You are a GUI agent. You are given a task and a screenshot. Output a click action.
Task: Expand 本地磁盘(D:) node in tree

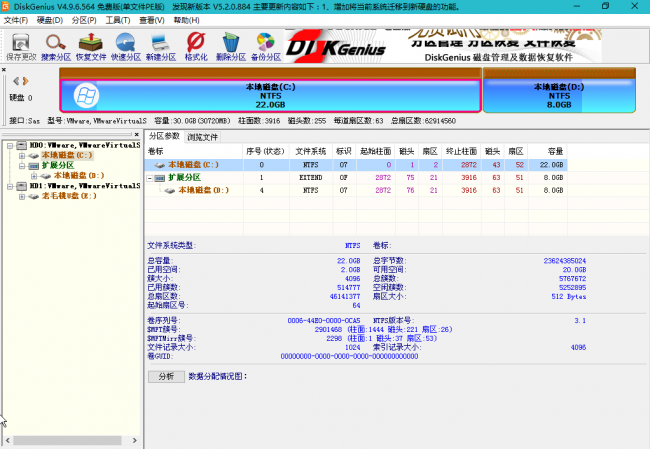(x=34, y=176)
